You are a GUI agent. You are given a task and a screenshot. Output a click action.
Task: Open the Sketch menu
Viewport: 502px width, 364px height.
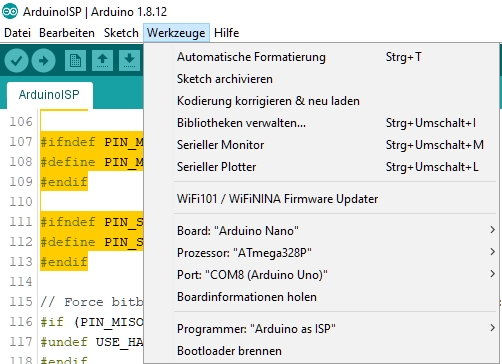tap(121, 33)
